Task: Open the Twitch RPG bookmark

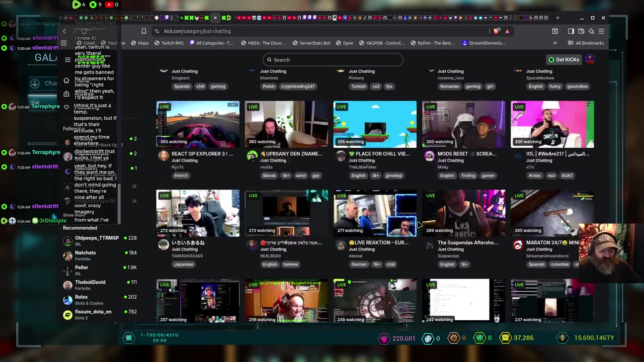Action: pos(169,43)
